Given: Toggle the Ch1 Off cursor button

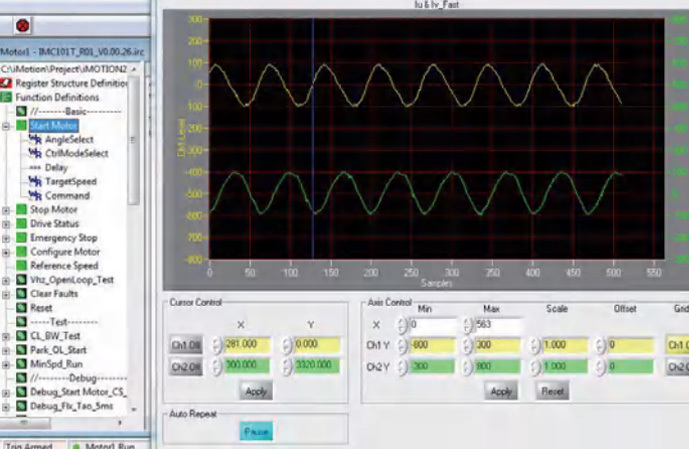Looking at the screenshot, I should pyautogui.click(x=186, y=345).
